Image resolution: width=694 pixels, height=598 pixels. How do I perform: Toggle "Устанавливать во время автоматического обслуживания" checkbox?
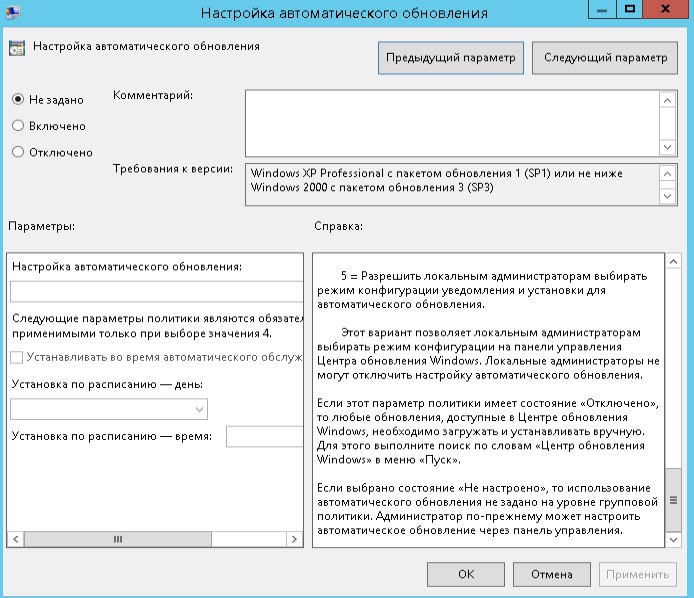pyautogui.click(x=17, y=357)
